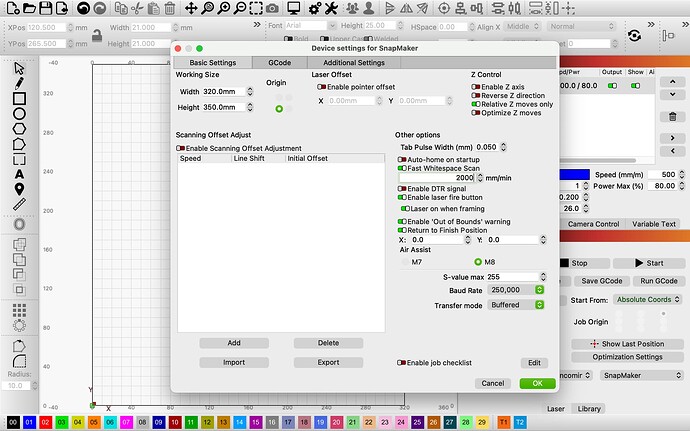Click Add in Scanning Offset Adjust

(x=234, y=343)
